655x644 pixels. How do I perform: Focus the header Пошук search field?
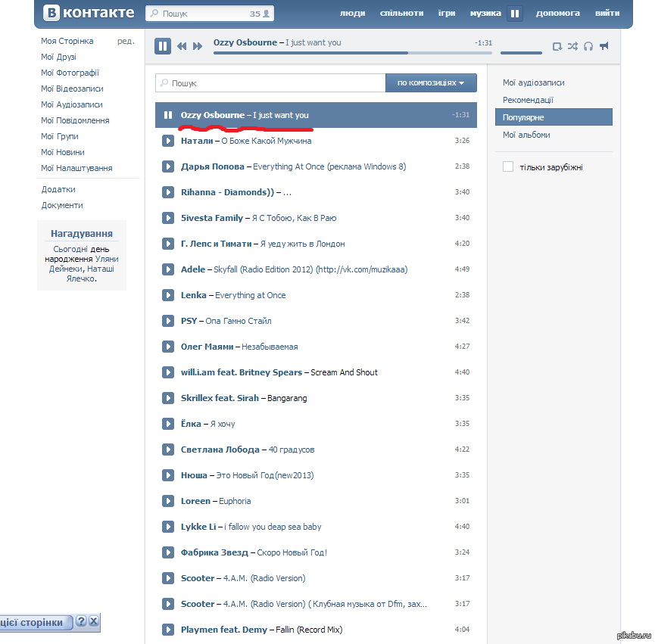click(210, 14)
